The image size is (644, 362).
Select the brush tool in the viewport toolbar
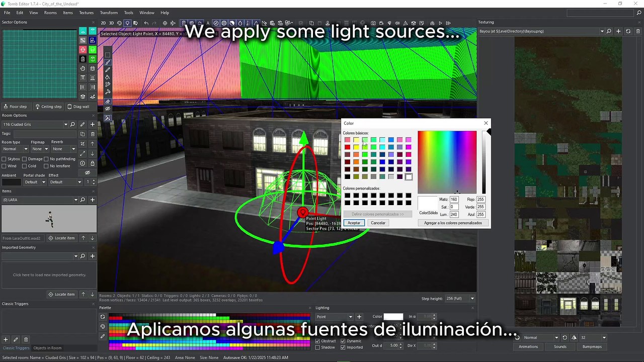pyautogui.click(x=108, y=62)
